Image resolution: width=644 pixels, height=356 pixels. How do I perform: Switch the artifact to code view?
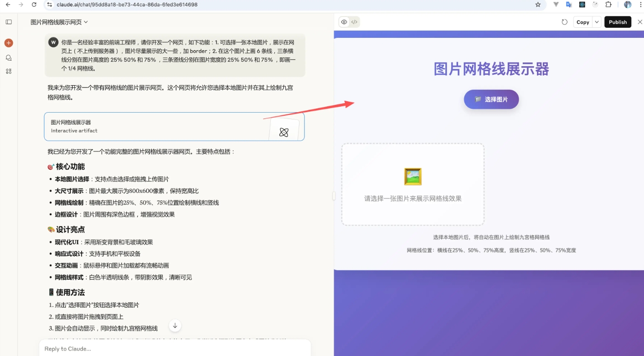[x=354, y=22]
